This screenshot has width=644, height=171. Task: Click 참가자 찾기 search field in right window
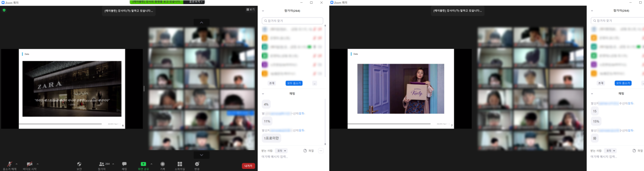coord(617,21)
